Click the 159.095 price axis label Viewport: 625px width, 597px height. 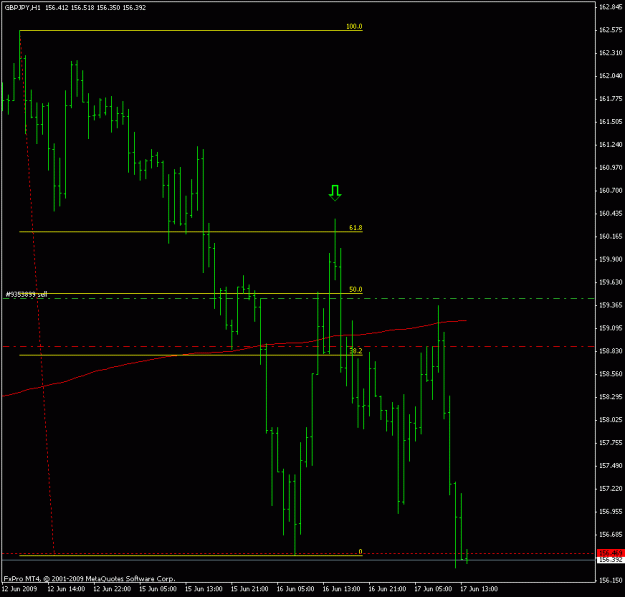611,328
